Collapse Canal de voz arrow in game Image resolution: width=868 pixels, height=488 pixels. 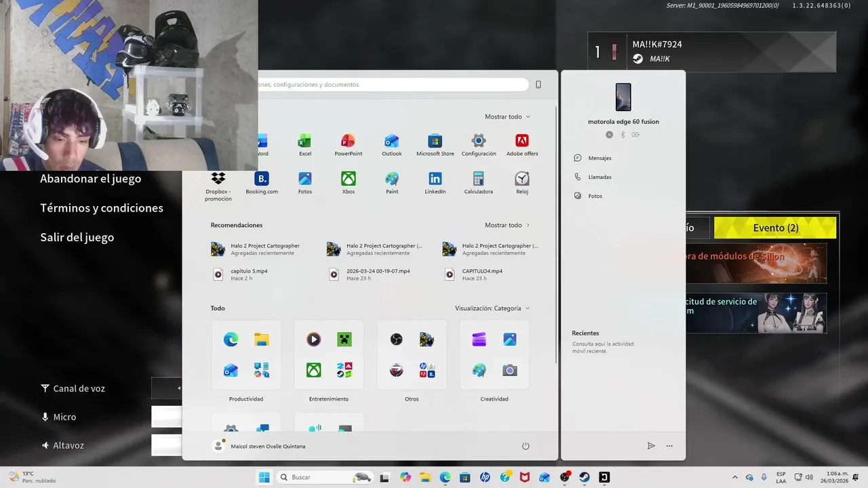[179, 388]
